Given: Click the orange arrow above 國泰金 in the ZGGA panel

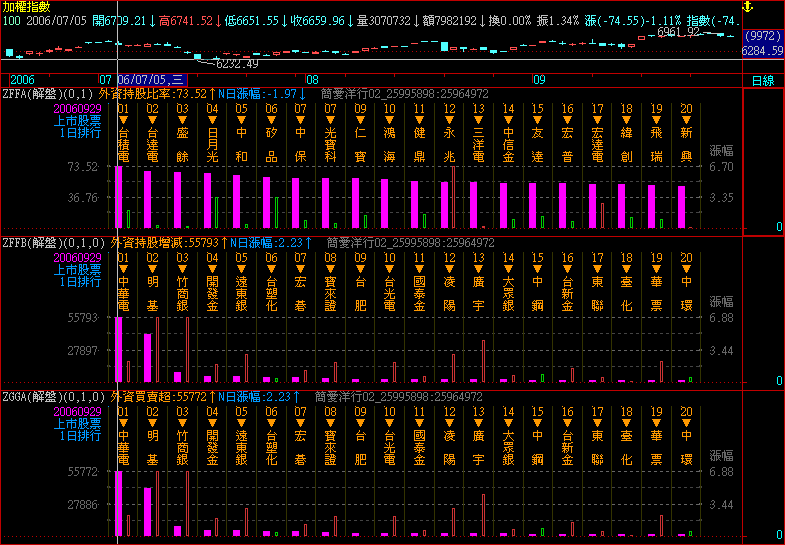Looking at the screenshot, I should pos(419,424).
